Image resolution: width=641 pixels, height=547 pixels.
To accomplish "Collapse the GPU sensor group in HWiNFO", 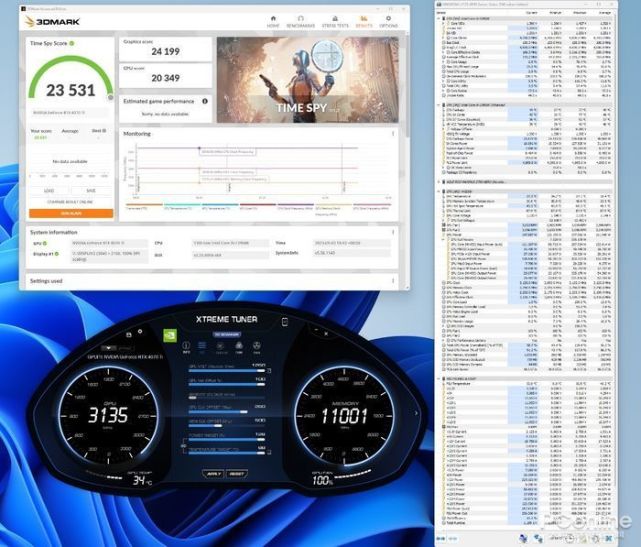I will (439, 191).
